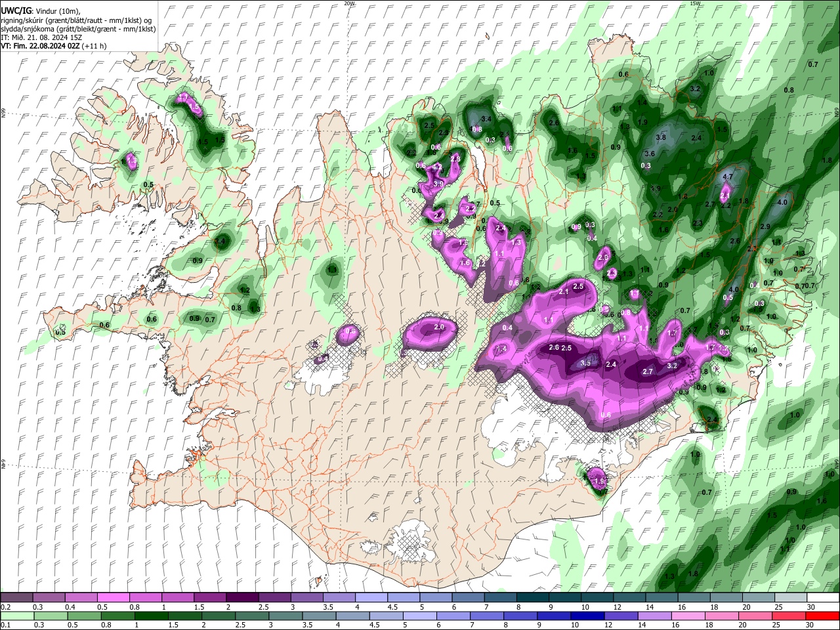Click the 'rigning/skúrir' legend description line

tap(77, 20)
